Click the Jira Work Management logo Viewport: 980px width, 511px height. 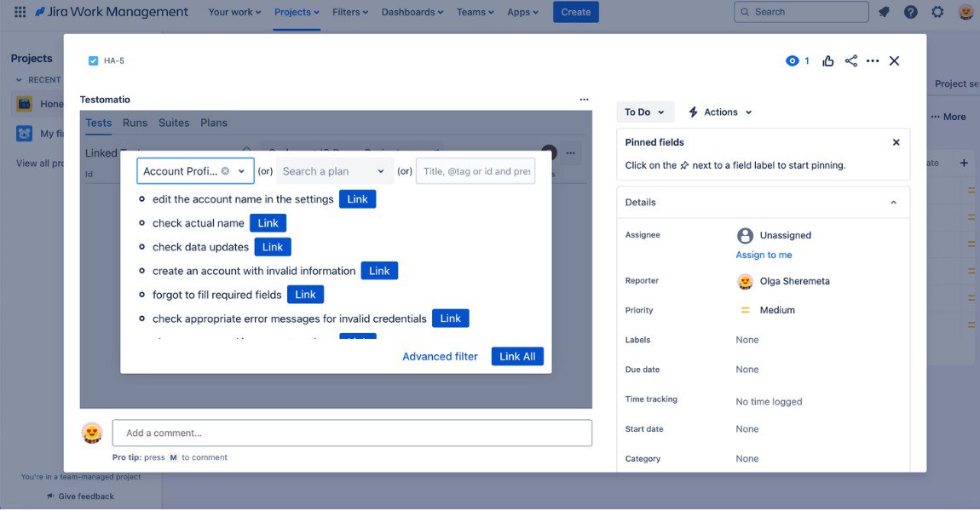click(x=112, y=12)
